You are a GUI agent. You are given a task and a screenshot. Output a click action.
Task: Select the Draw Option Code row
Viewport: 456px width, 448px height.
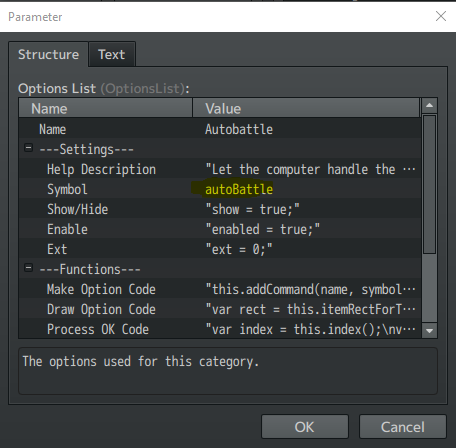point(220,309)
